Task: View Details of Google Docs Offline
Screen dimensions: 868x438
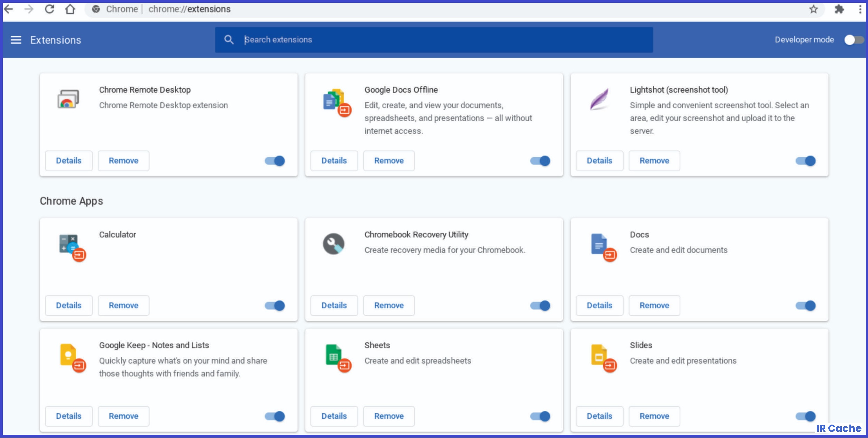Action: (x=334, y=161)
